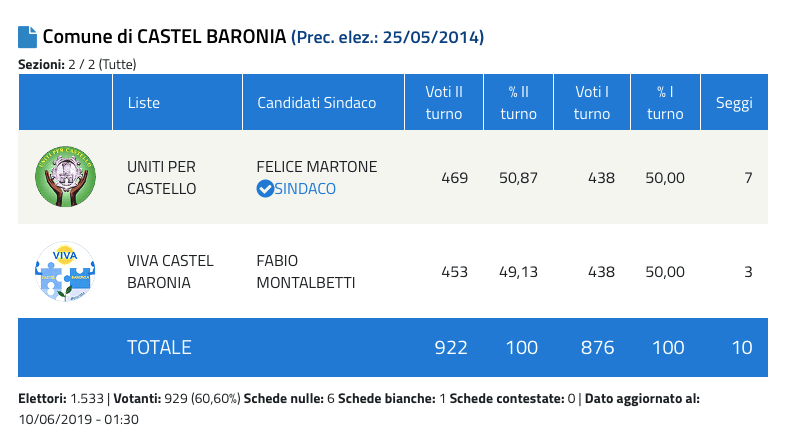Click the Seggi column header

[x=734, y=102]
